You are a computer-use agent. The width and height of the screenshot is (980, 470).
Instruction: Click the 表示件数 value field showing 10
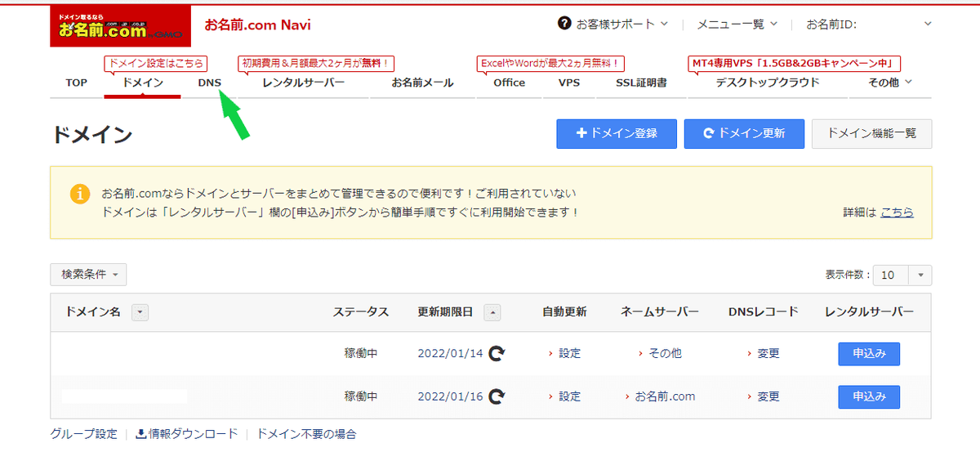tap(891, 275)
